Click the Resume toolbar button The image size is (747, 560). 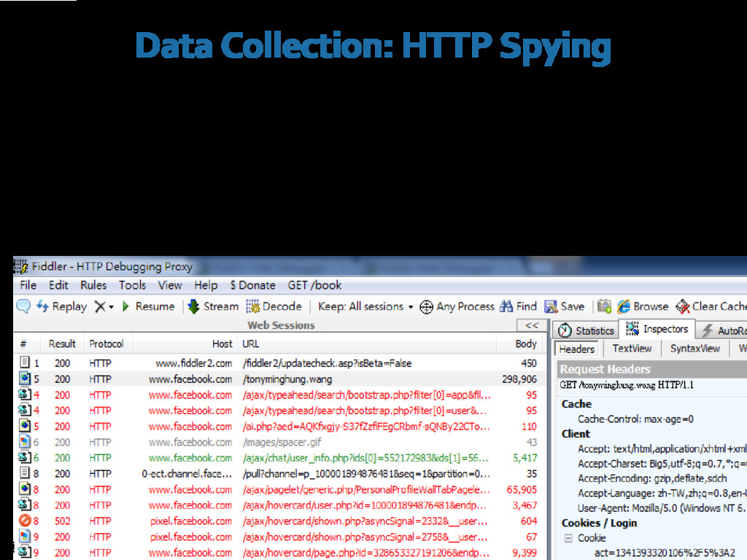click(149, 306)
